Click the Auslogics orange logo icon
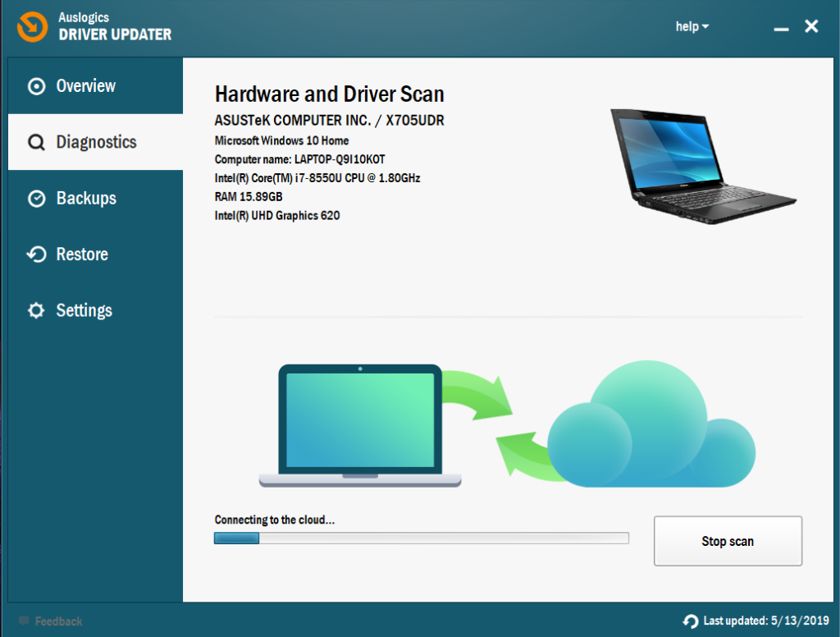The width and height of the screenshot is (840, 637). pyautogui.click(x=32, y=26)
